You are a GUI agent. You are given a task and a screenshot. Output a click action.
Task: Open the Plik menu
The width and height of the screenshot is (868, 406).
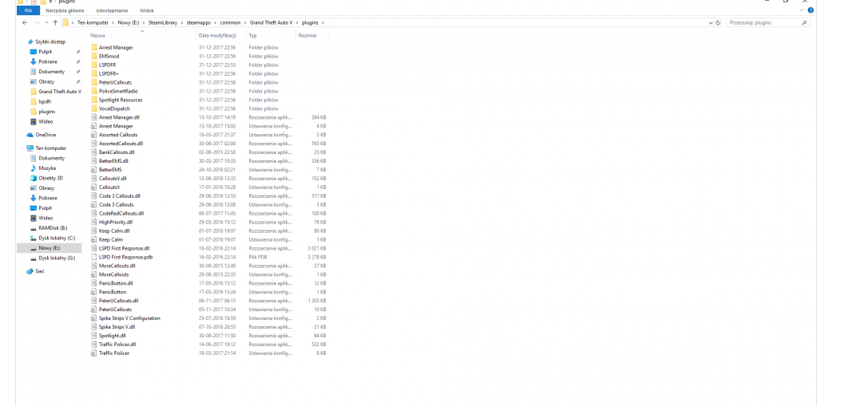(28, 10)
